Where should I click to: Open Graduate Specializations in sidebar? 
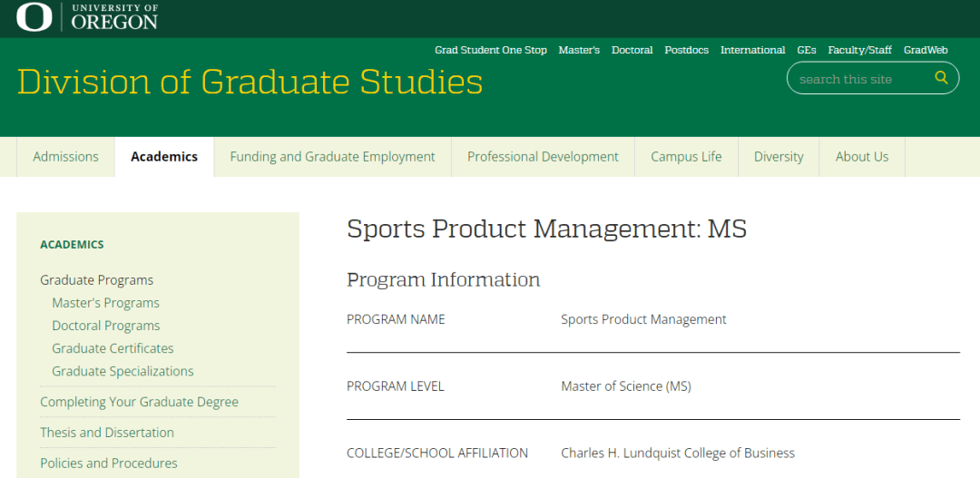coord(122,371)
